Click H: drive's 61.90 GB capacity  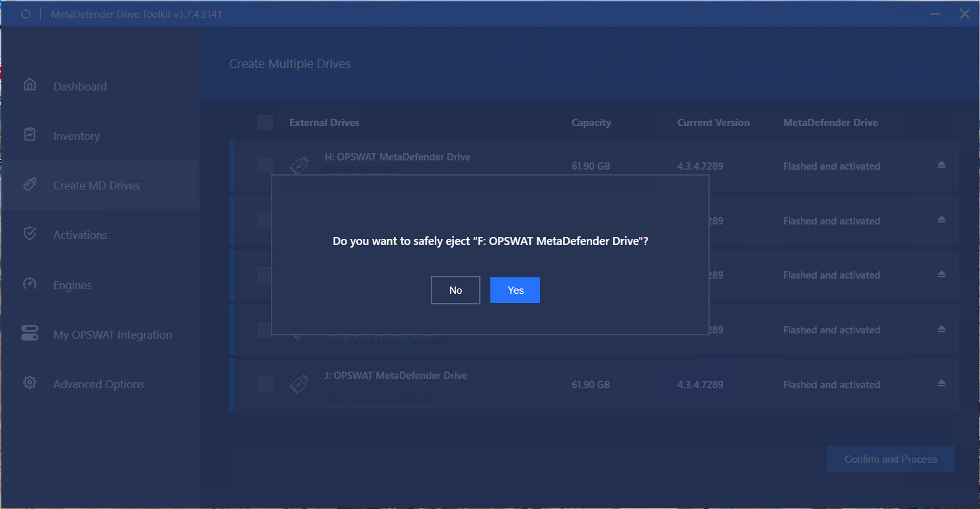coord(591,166)
